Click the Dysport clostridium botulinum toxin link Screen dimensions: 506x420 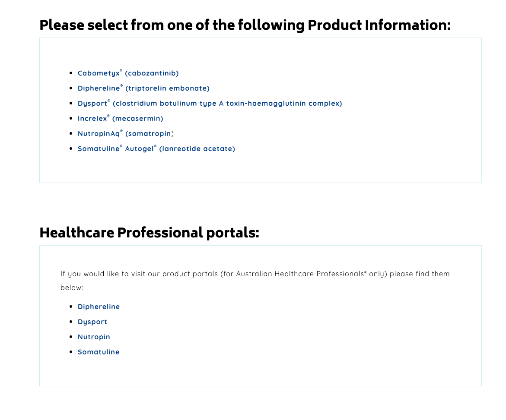click(x=210, y=104)
